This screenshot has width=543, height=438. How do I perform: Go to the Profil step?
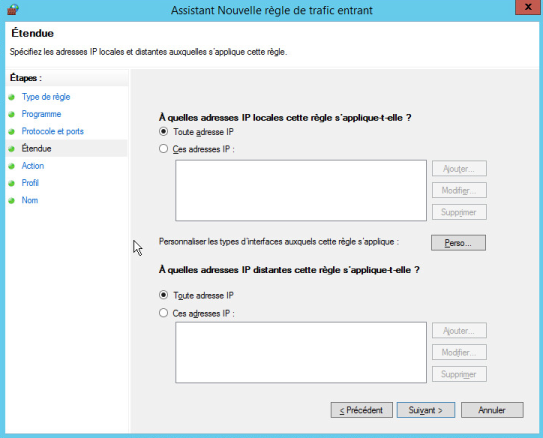pyautogui.click(x=30, y=183)
